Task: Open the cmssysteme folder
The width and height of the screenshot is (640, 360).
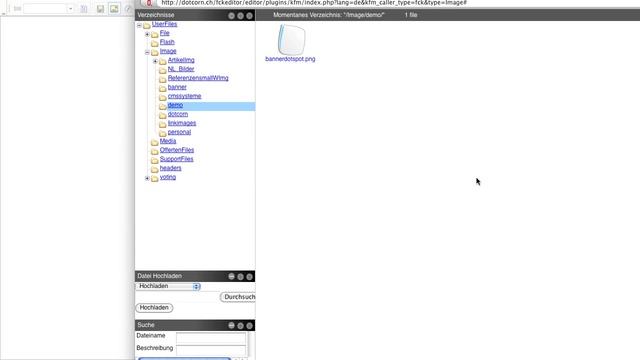Action: [x=184, y=96]
